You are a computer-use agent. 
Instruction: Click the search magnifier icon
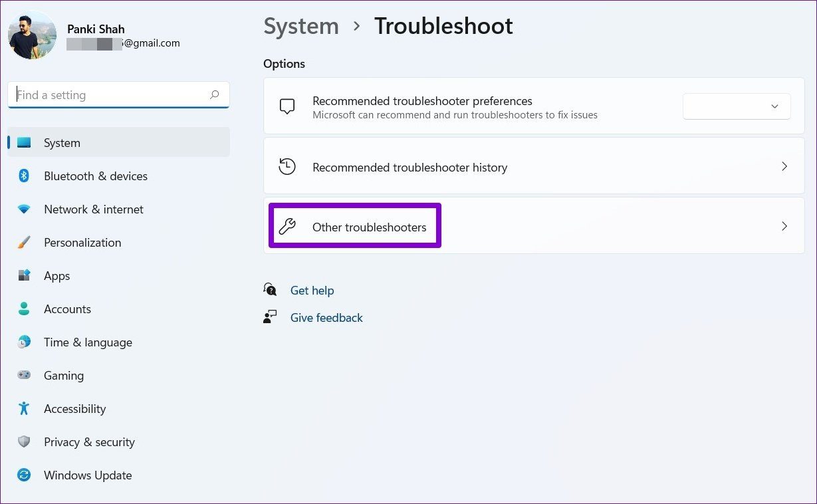click(x=215, y=95)
